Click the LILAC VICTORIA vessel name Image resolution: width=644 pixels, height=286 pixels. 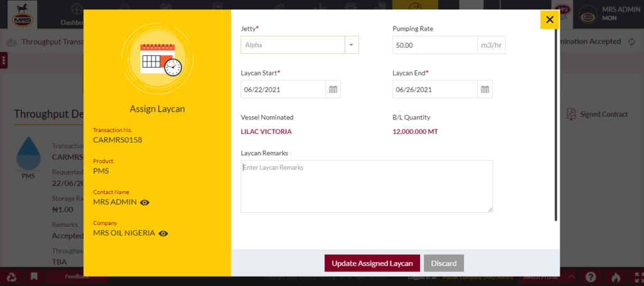[x=266, y=132]
